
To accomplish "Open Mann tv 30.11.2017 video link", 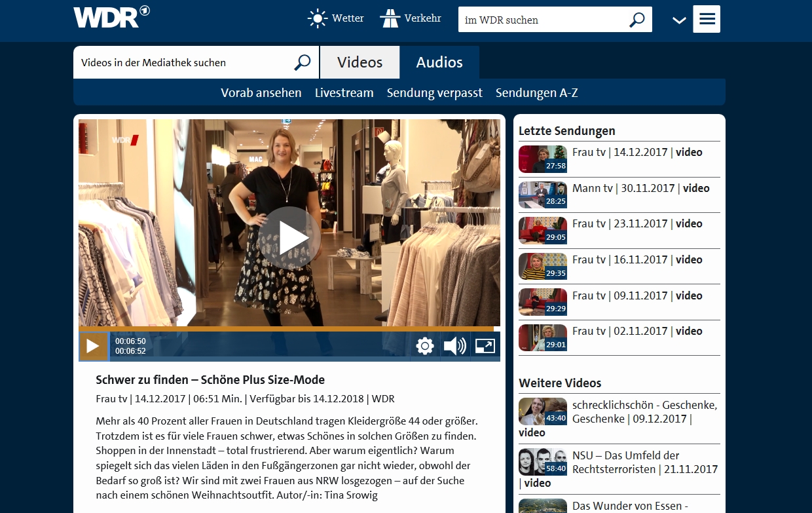I will tap(641, 188).
